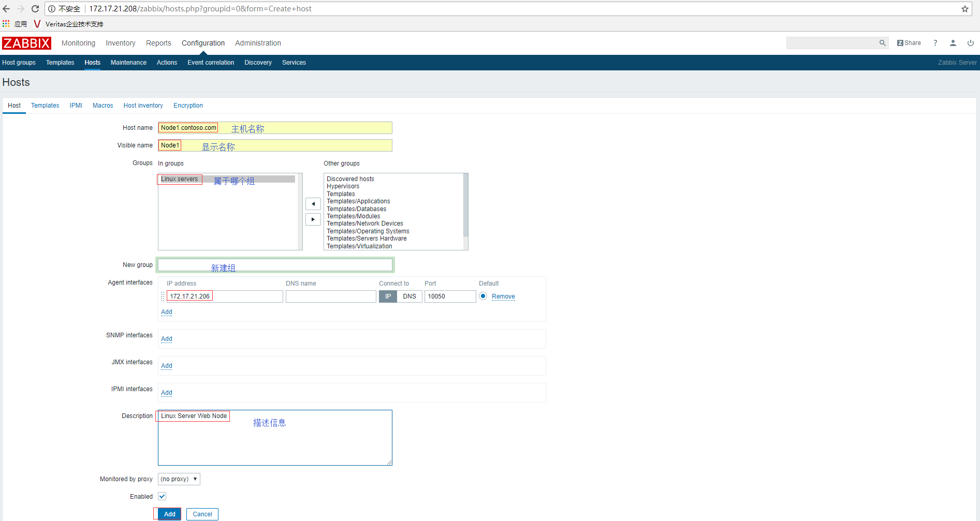This screenshot has height=521, width=980.
Task: Go to Services submenu
Action: (294, 63)
